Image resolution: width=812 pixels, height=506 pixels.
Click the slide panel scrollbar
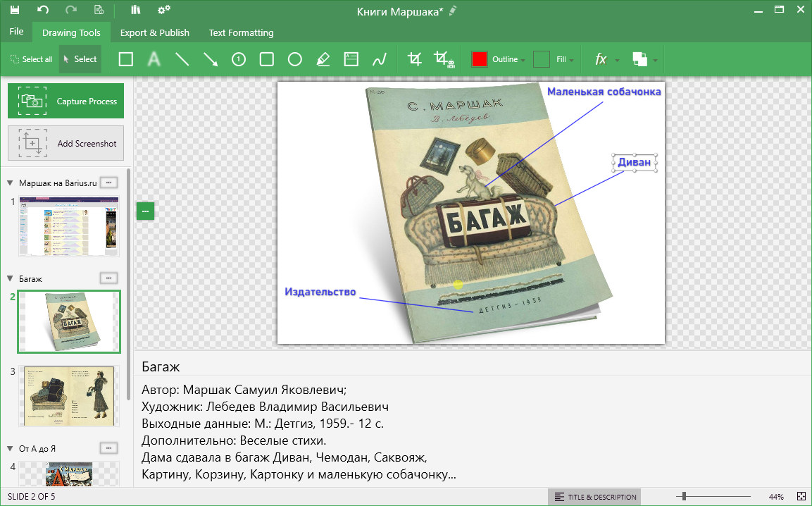pyautogui.click(x=129, y=284)
